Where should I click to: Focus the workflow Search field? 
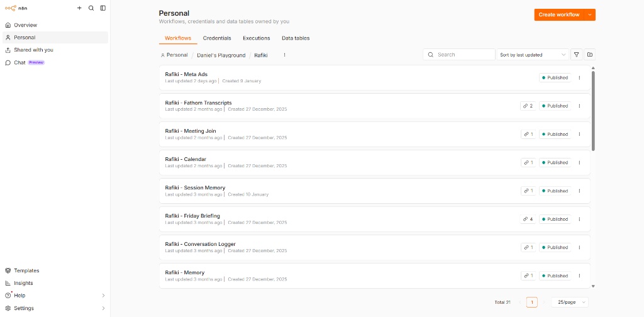458,55
